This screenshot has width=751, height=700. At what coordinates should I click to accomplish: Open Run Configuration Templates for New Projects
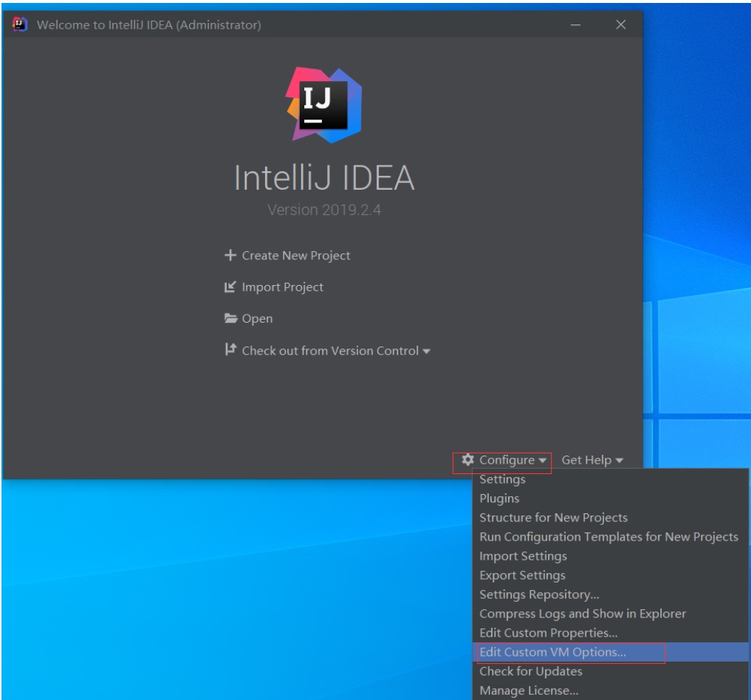click(610, 537)
